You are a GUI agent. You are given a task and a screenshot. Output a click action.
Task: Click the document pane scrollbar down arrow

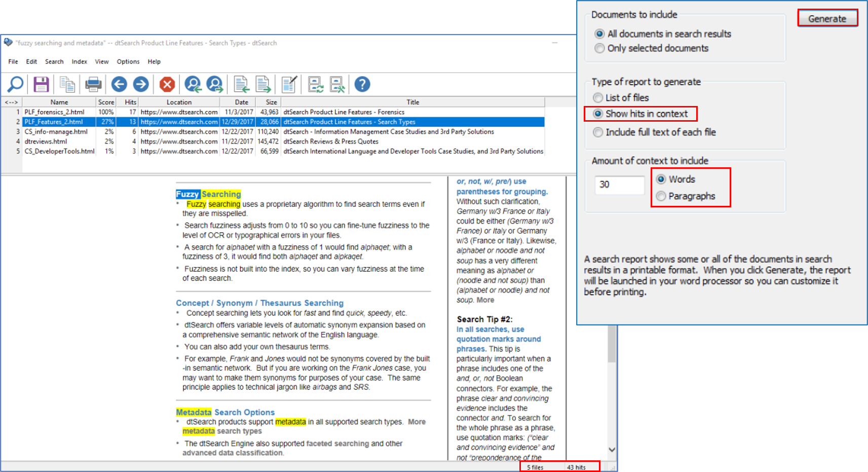(612, 450)
